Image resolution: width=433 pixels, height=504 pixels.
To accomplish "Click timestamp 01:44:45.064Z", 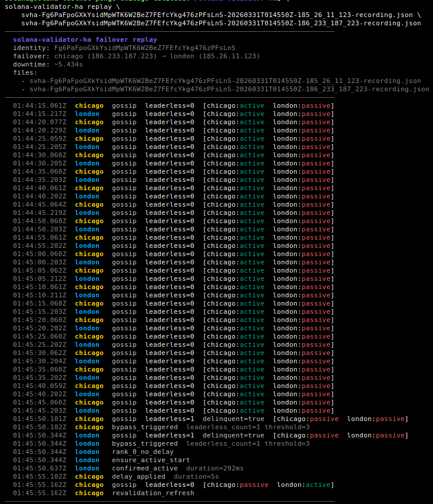I will pos(39,204).
